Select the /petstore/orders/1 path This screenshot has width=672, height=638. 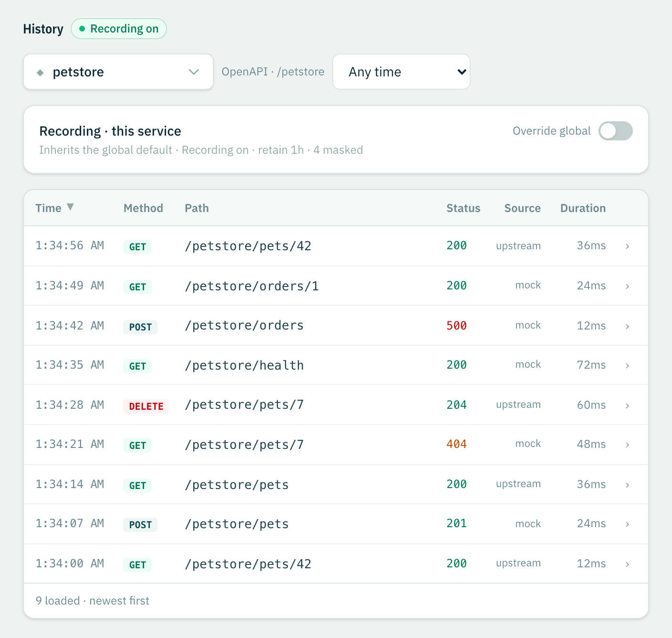pos(252,286)
